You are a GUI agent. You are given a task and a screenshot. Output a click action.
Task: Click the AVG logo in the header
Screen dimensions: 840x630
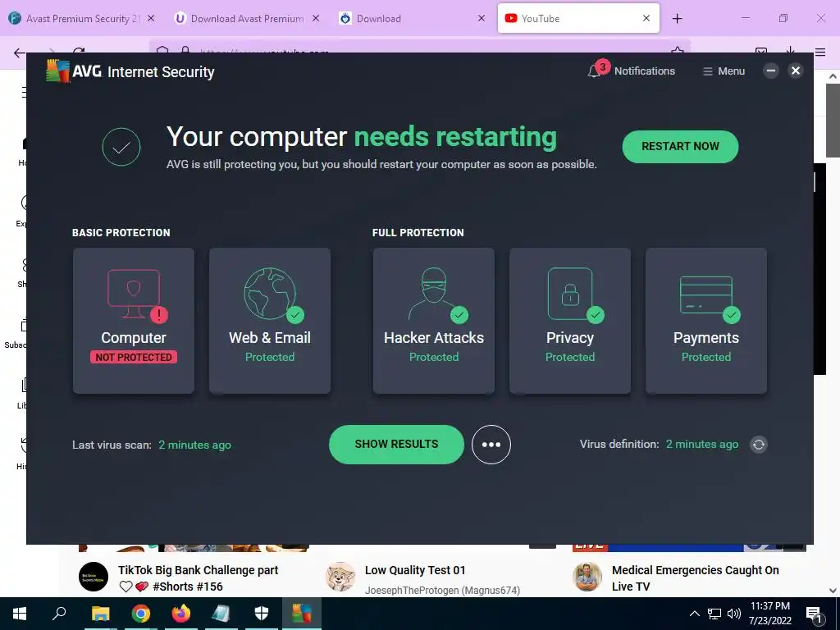point(58,71)
